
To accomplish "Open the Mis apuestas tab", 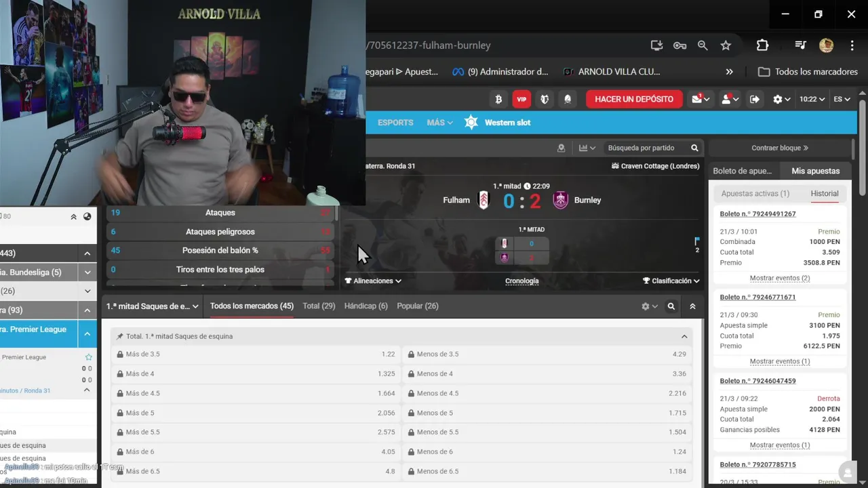I will tap(815, 171).
